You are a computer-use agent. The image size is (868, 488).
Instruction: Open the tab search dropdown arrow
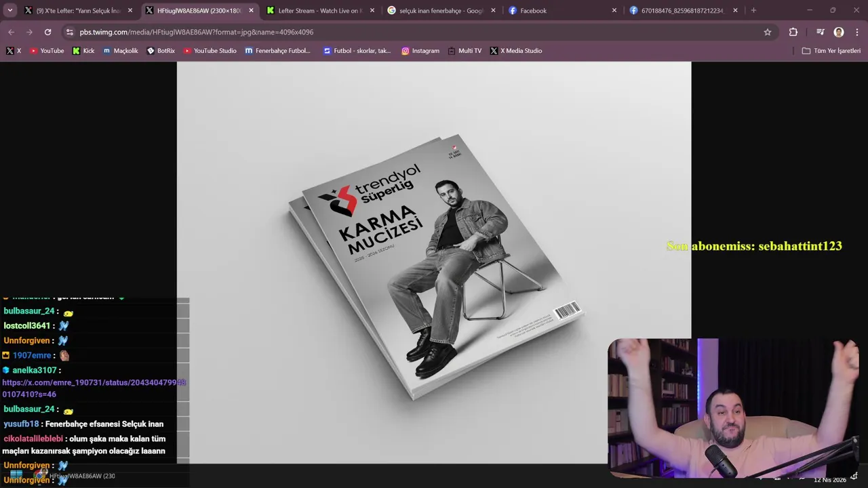[10, 10]
